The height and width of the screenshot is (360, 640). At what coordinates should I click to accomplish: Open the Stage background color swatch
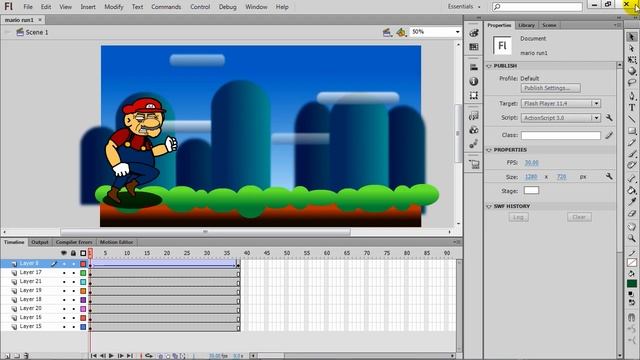tap(531, 190)
